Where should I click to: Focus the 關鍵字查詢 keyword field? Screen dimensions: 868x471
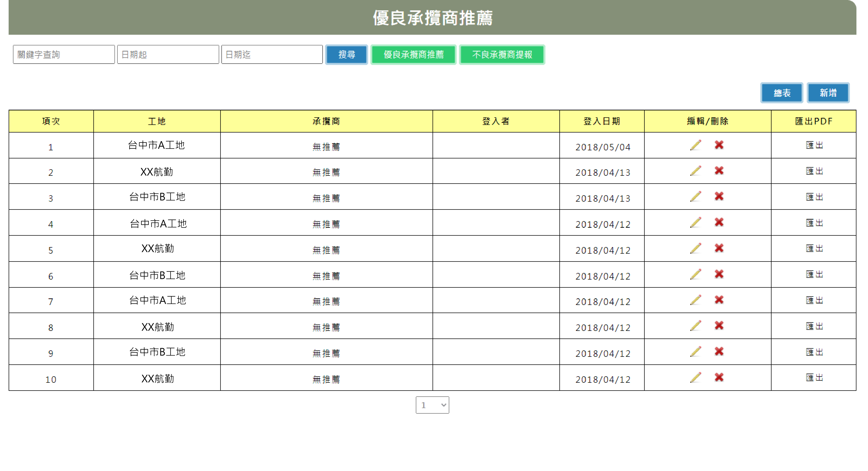pyautogui.click(x=64, y=55)
